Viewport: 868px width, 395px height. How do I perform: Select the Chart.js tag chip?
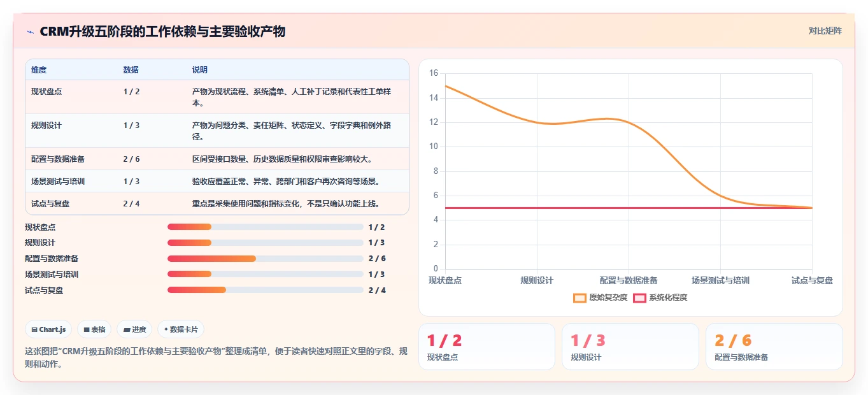(48, 329)
